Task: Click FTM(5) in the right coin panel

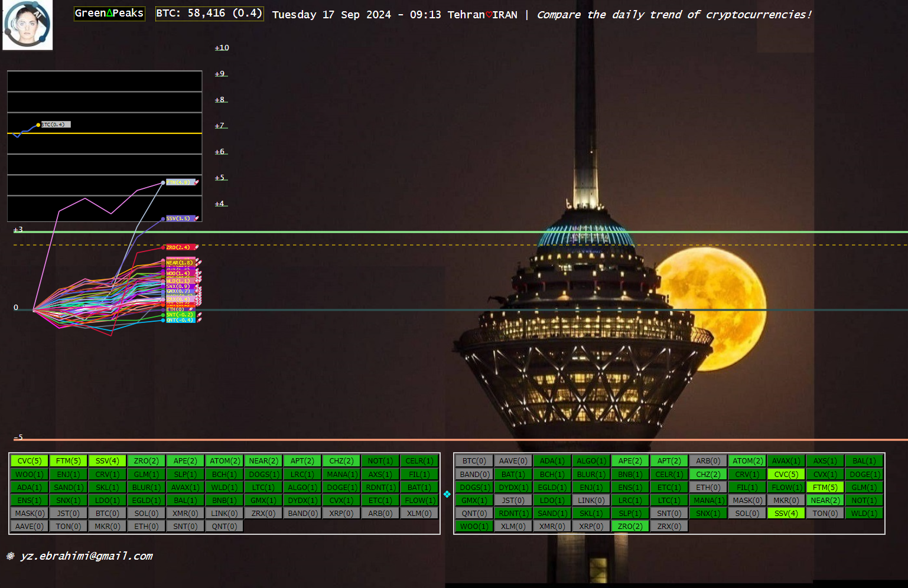Action: (x=825, y=487)
